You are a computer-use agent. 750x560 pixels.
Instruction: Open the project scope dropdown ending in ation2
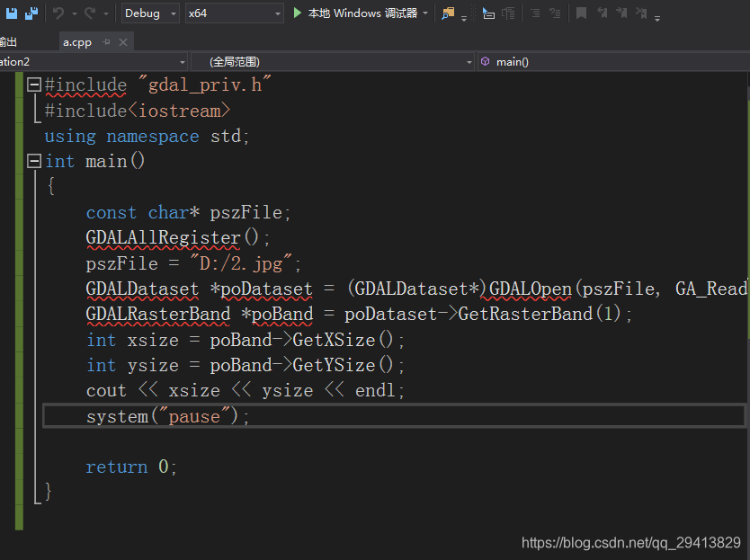coord(94,62)
